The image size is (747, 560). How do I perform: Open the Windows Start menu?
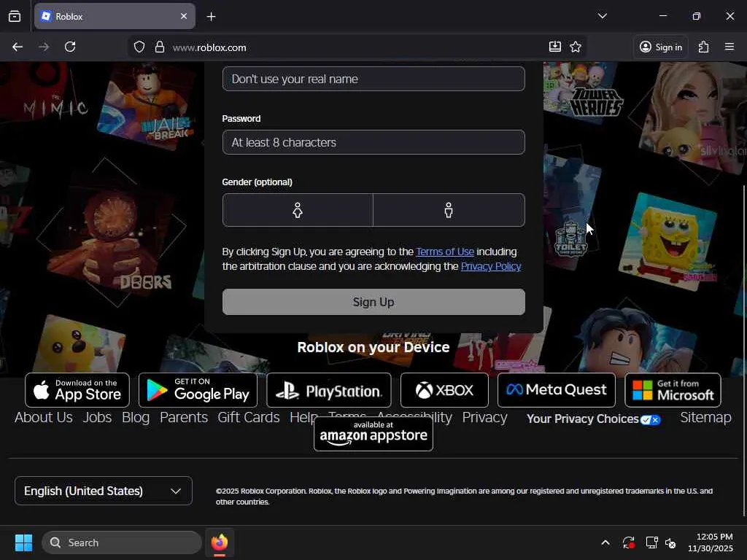(x=23, y=542)
